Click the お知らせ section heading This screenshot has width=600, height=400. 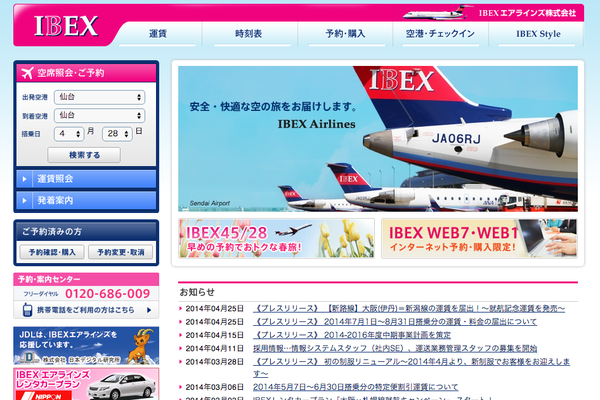point(197,292)
